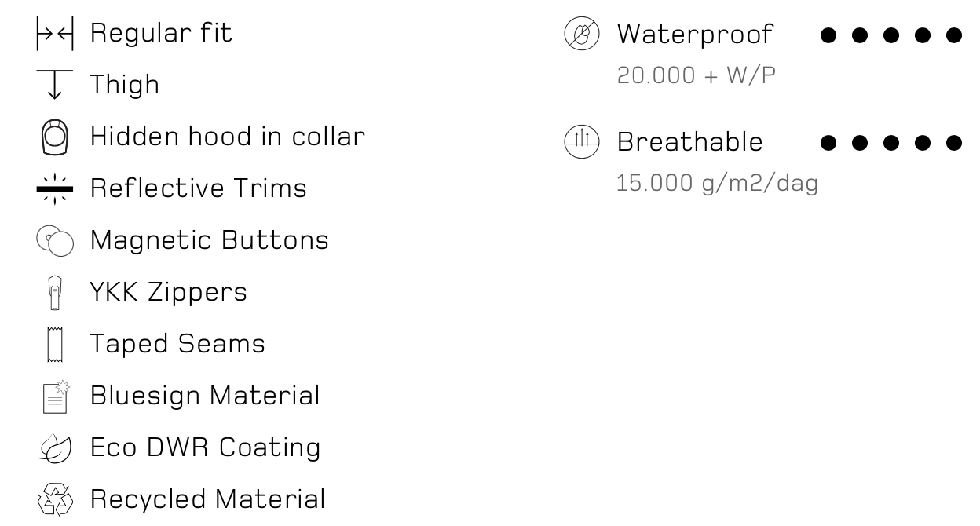The width and height of the screenshot is (980, 526).
Task: Click the Recycled Material recycling icon
Action: [x=55, y=500]
